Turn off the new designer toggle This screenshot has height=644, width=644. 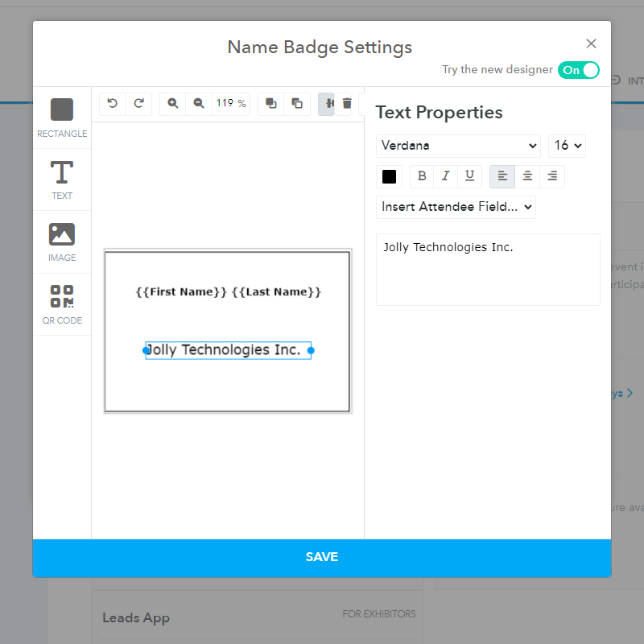tap(579, 70)
